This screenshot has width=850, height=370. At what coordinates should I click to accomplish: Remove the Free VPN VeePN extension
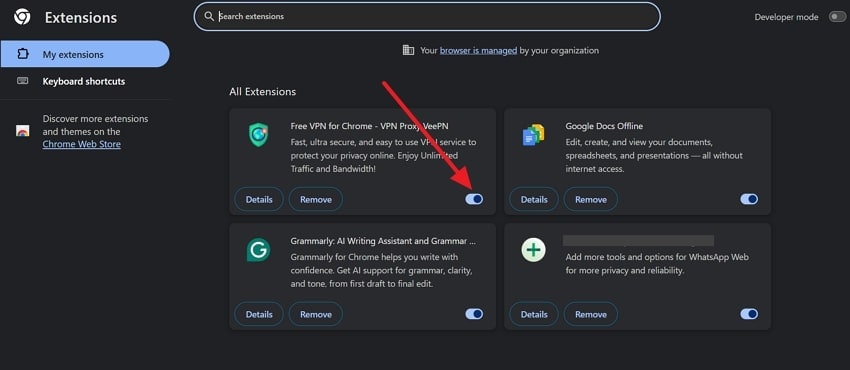pos(315,199)
